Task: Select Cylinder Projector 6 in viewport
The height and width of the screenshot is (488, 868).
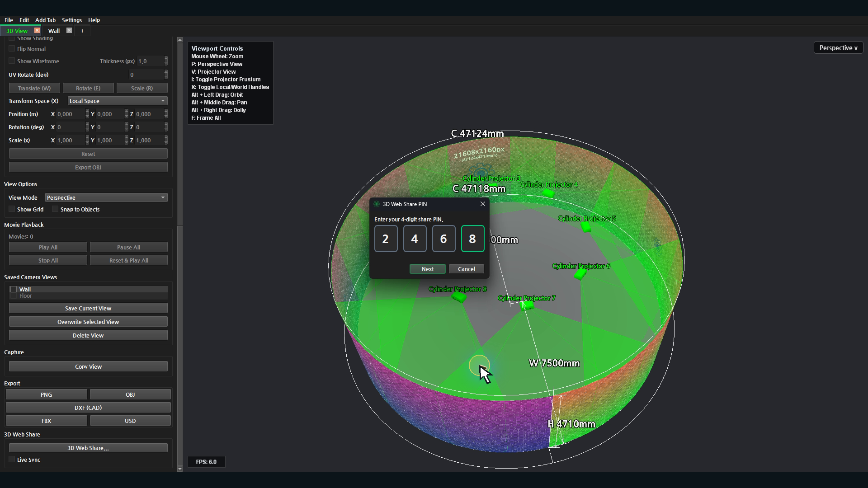Action: pos(580,274)
